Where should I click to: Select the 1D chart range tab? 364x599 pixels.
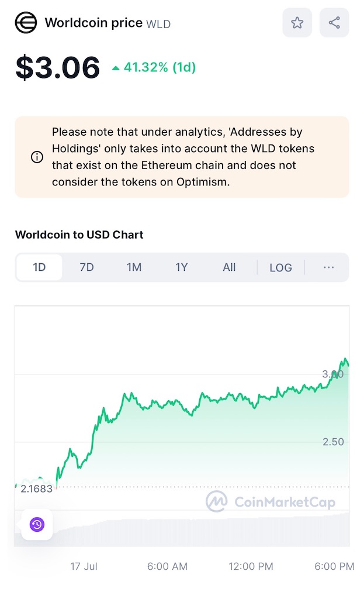(x=39, y=267)
